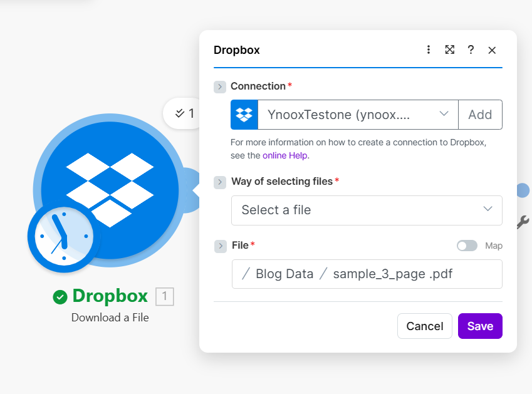Toggle the Map switch for File
Screen dimensions: 532x394
[x=467, y=246]
